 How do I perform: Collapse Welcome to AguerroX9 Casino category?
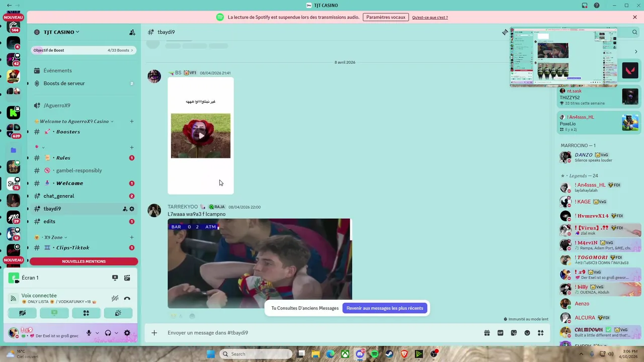click(74, 121)
